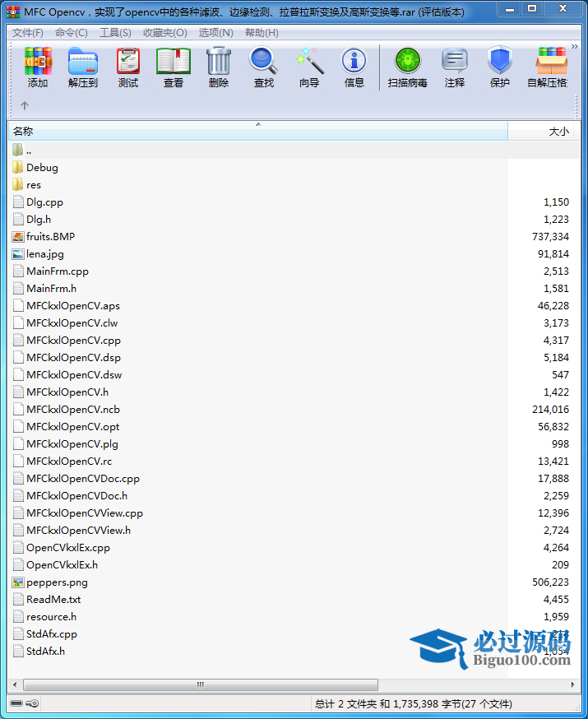588x719 pixels.
Task: Click the 自解压格式 (SFX) box icon
Action: click(551, 61)
